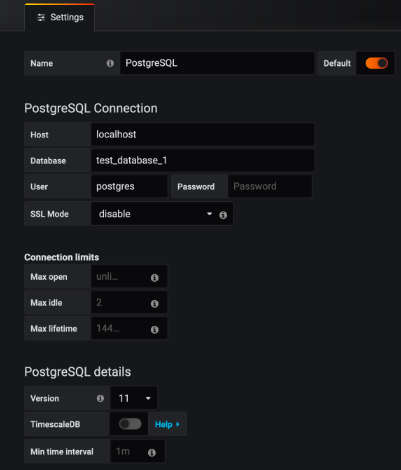401x470 pixels.
Task: Click the sliders icon in Settings tab
Action: 41,18
